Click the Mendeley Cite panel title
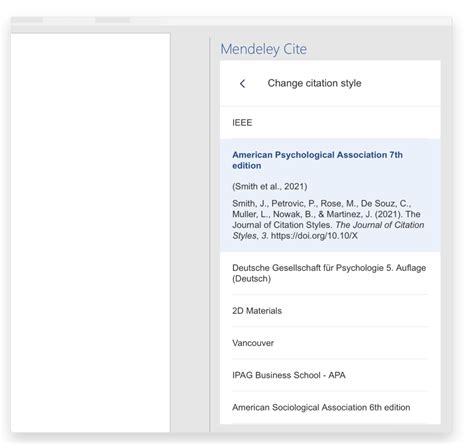Viewport: 474px width, 444px height. click(x=264, y=49)
